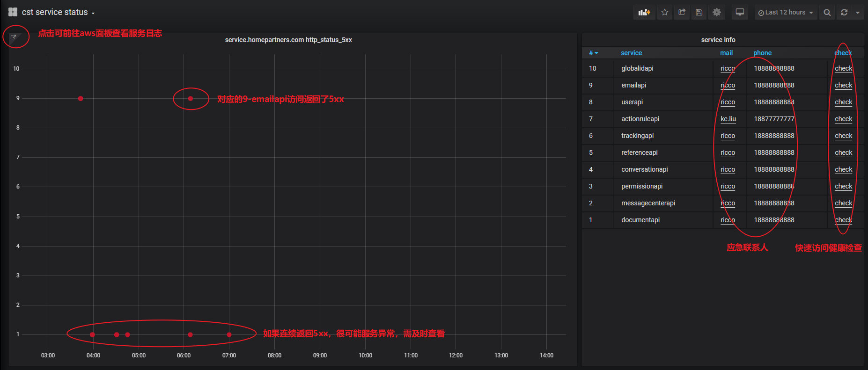
Task: Select the documentapi service cell
Action: 663,220
